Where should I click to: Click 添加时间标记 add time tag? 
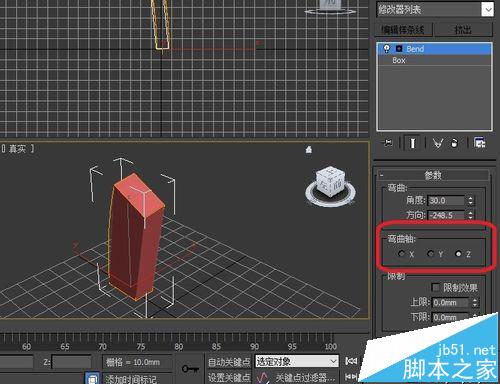tap(131, 379)
